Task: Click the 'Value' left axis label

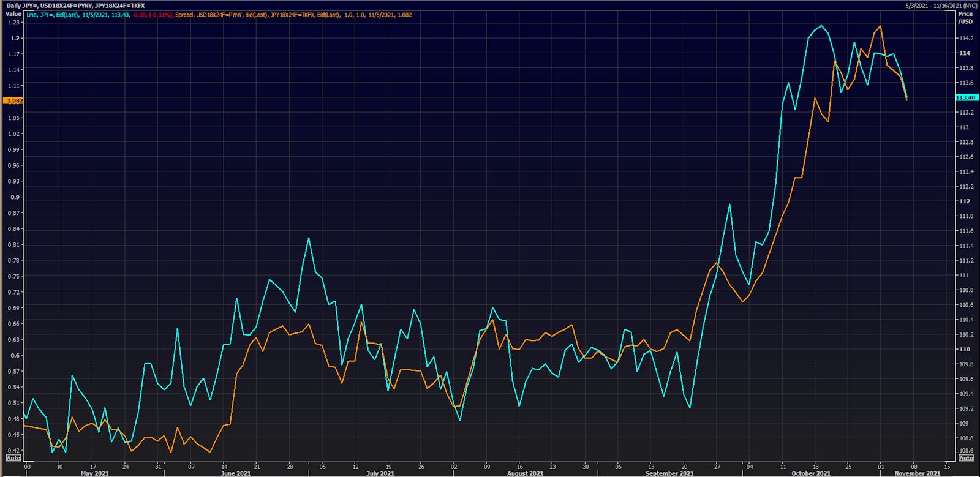Action: tap(13, 13)
